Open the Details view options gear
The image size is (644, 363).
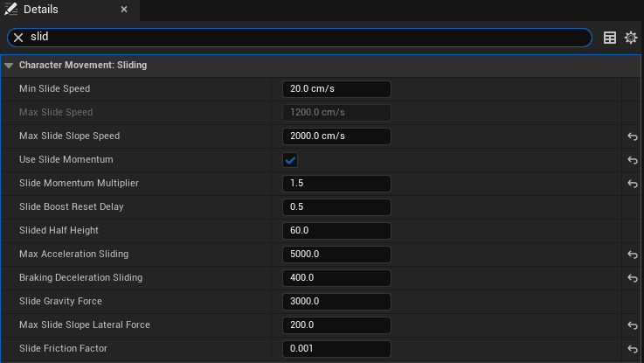click(x=630, y=38)
